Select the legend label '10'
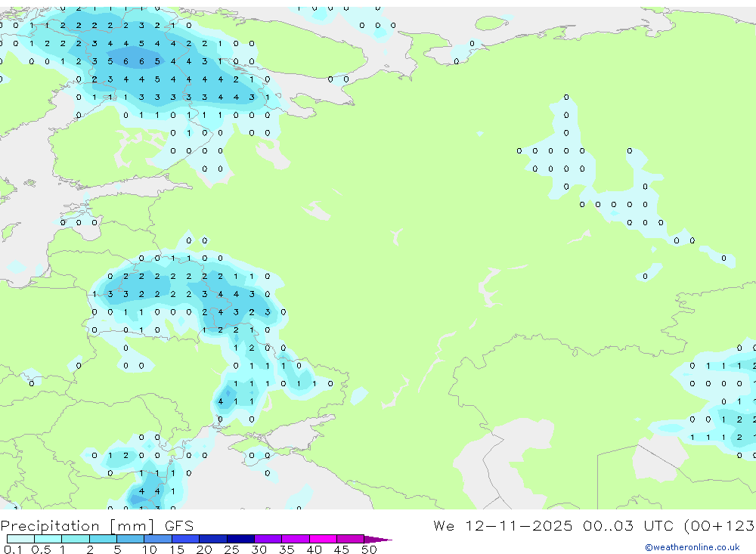 (x=150, y=549)
